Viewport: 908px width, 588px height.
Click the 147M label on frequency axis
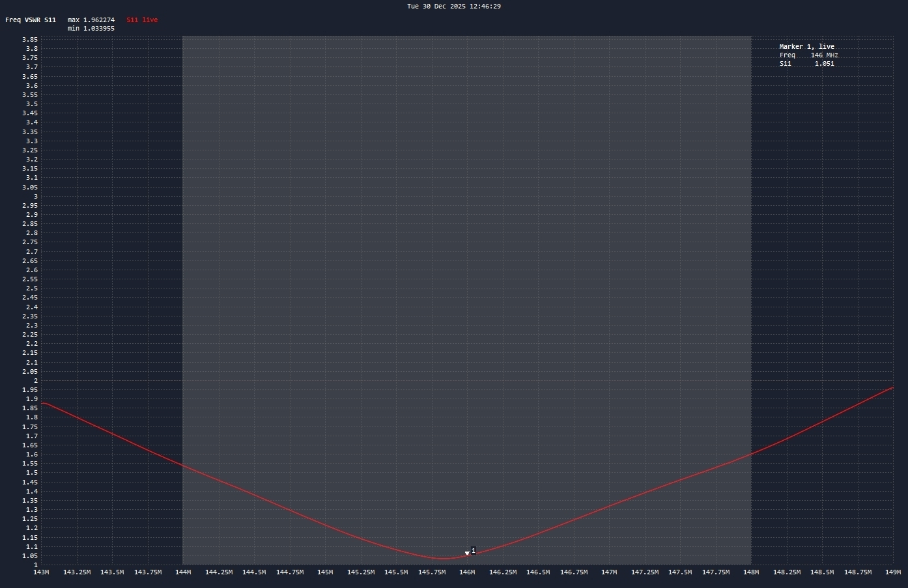pos(609,572)
